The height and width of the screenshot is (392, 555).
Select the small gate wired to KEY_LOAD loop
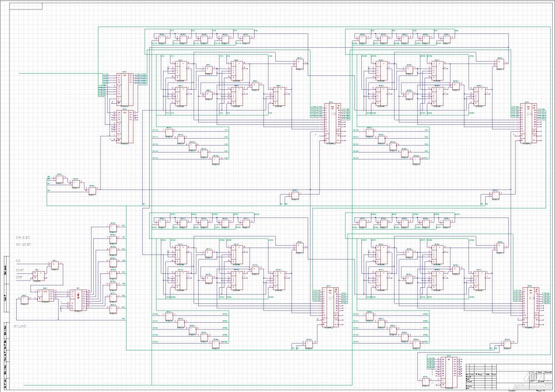(23, 301)
